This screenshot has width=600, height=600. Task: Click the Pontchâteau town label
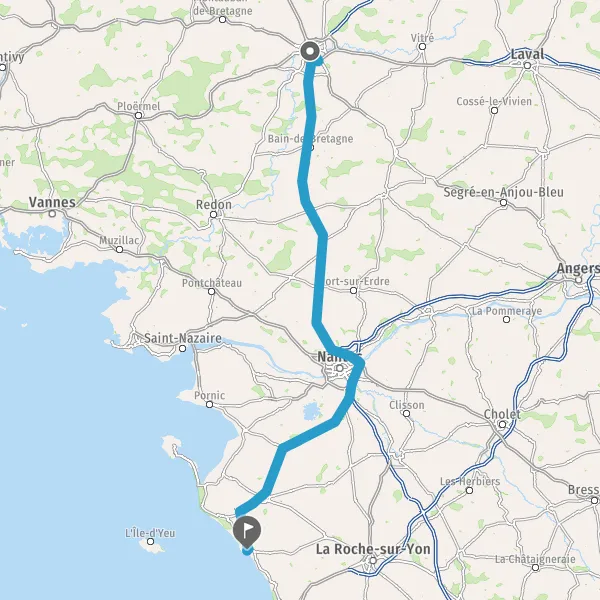tap(212, 283)
